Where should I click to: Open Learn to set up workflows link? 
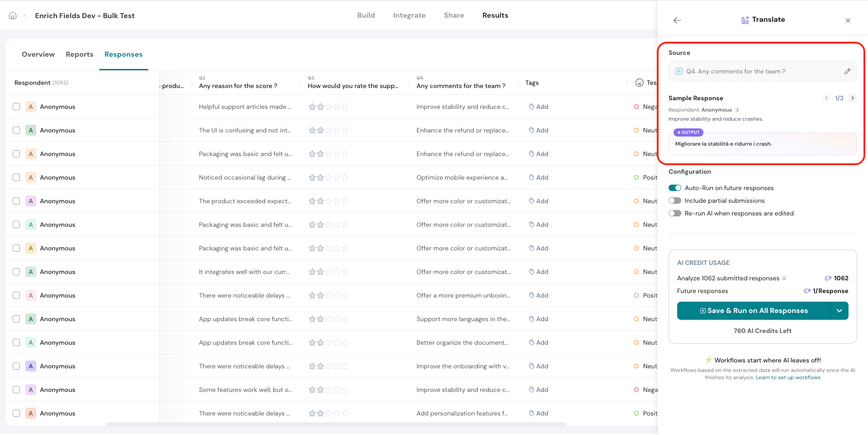pos(788,377)
